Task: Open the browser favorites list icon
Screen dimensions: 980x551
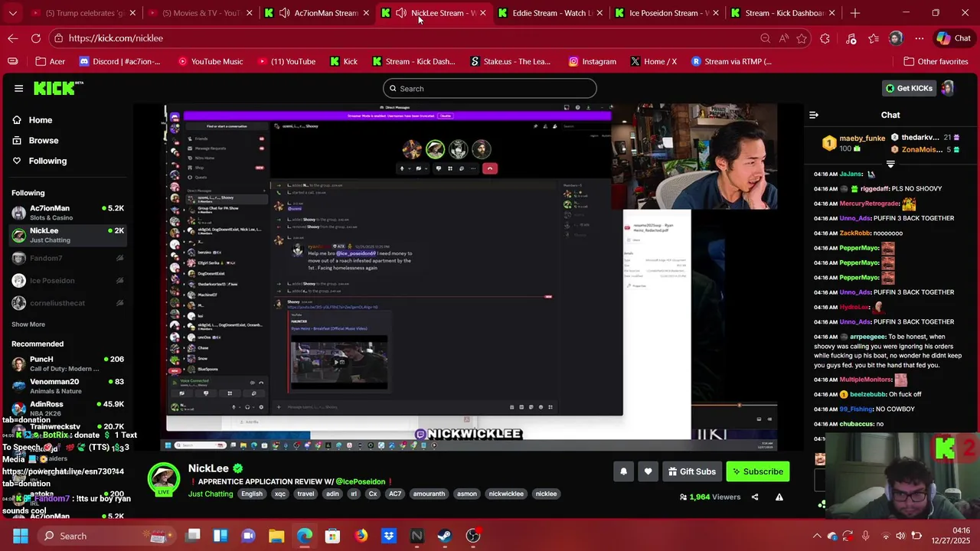Action: (874, 38)
